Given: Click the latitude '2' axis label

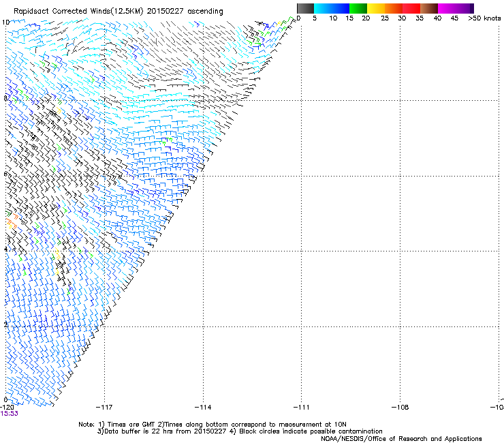Looking at the screenshot, I should [x=5, y=324].
